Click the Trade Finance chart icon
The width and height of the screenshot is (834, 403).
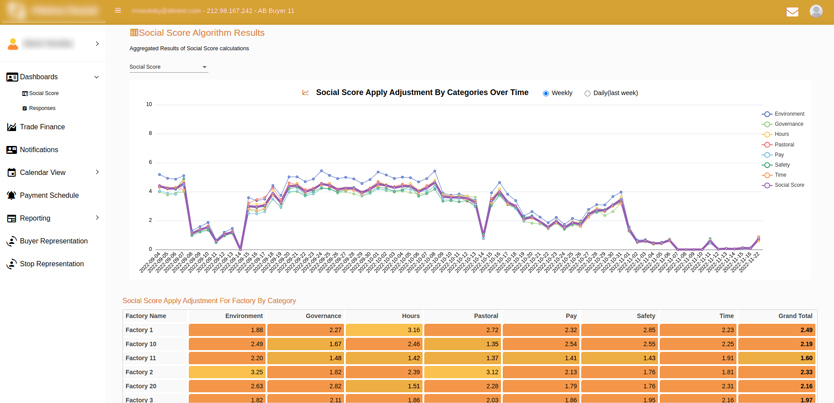click(12, 127)
